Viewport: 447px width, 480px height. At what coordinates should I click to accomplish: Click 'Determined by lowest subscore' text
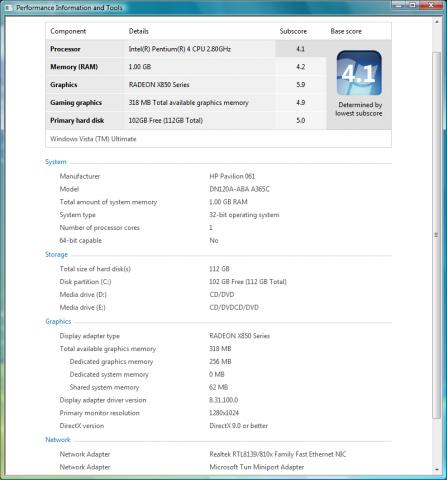359,109
